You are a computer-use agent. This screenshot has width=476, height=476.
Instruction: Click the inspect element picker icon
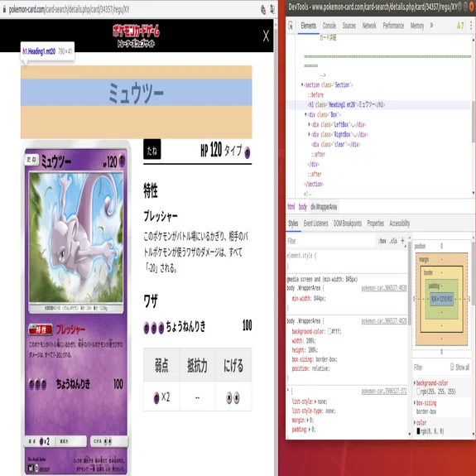[x=291, y=26]
